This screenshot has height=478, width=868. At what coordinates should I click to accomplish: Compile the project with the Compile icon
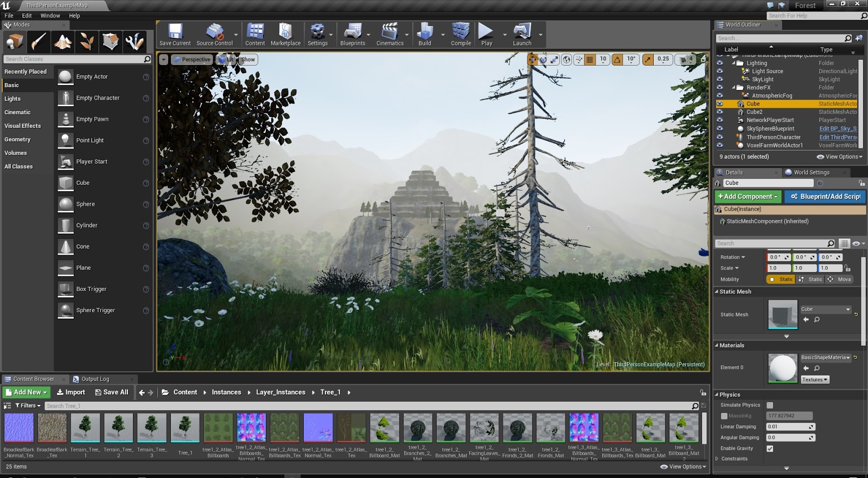(x=461, y=35)
